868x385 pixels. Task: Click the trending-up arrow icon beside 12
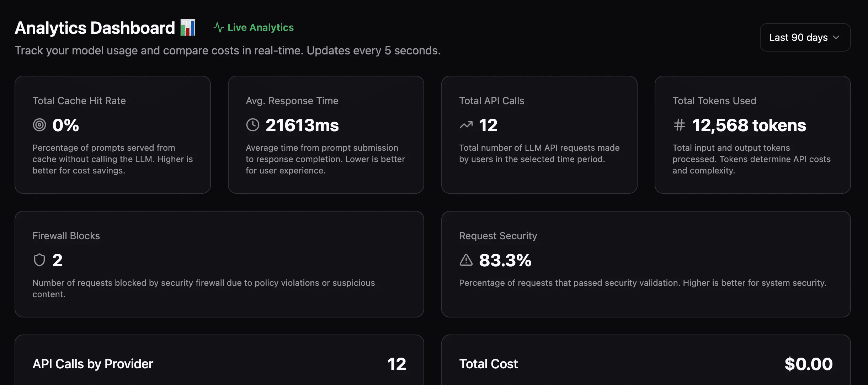coord(466,125)
